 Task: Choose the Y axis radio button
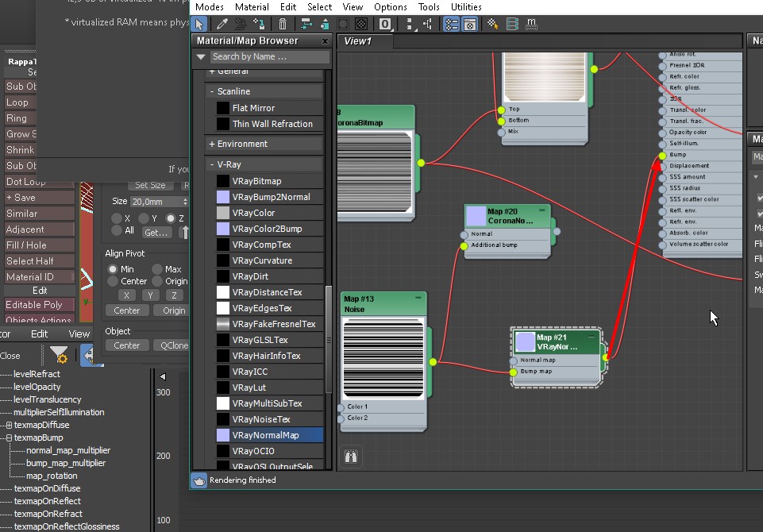point(144,218)
